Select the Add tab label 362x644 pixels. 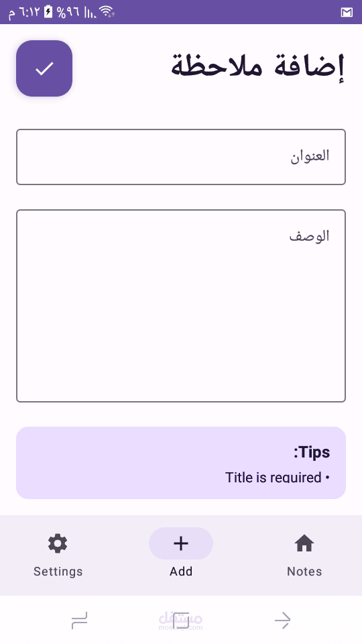(x=181, y=572)
